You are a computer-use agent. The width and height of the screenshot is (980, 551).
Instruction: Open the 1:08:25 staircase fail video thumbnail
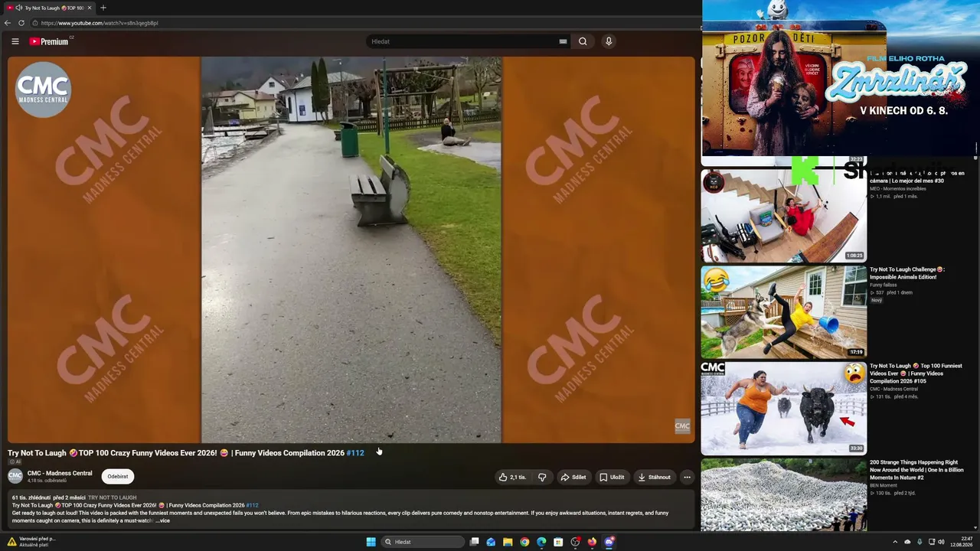click(x=784, y=216)
